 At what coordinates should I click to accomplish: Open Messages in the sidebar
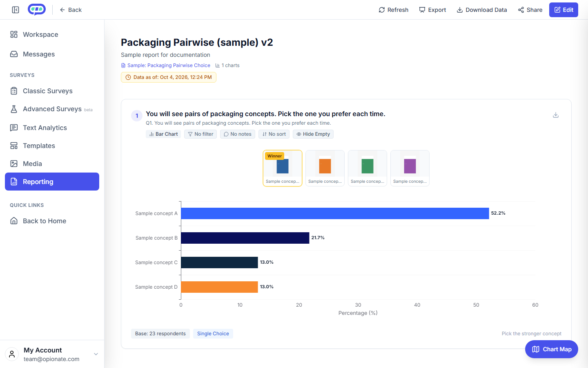(x=52, y=54)
